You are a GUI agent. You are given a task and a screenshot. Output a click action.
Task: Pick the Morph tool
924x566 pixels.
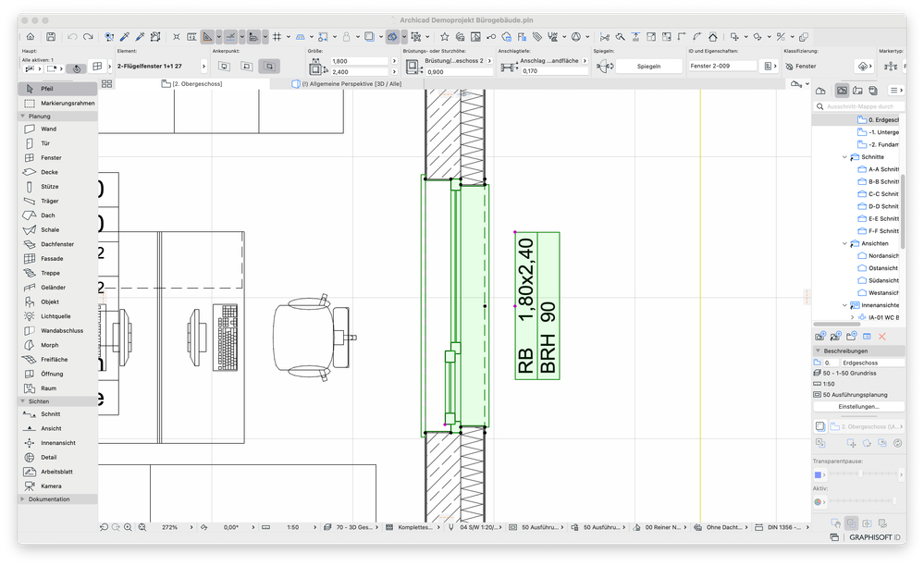click(49, 345)
